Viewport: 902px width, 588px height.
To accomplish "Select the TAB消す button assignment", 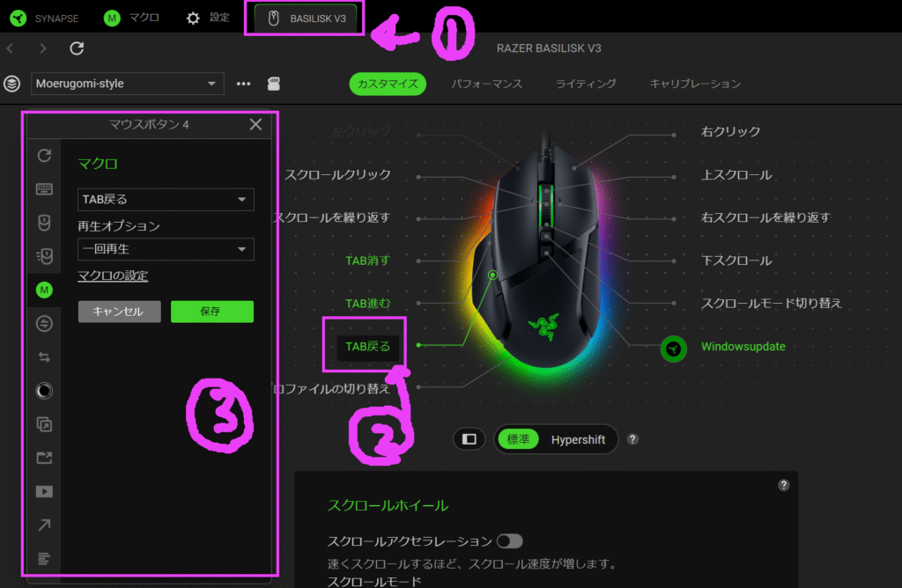I will pyautogui.click(x=367, y=261).
